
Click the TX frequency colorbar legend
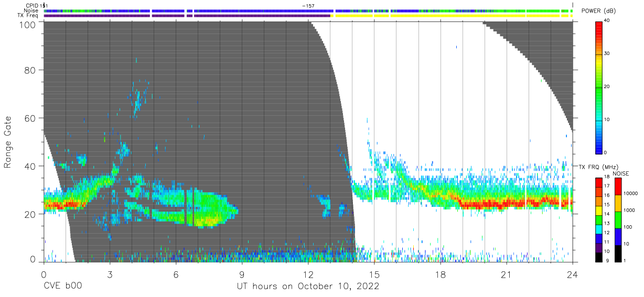[599, 219]
